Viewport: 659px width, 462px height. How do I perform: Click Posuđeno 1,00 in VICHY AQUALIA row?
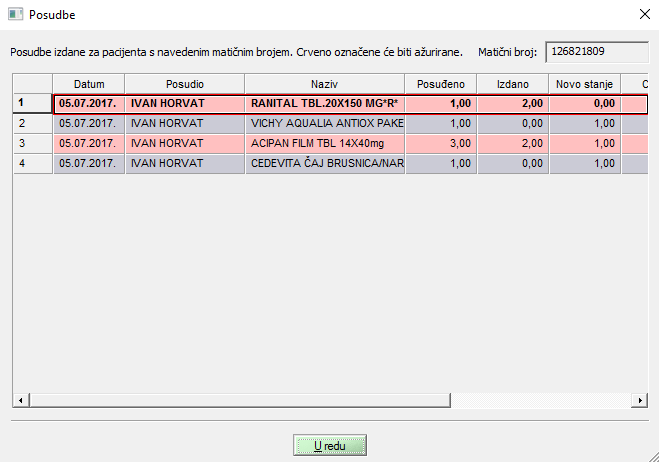441,124
